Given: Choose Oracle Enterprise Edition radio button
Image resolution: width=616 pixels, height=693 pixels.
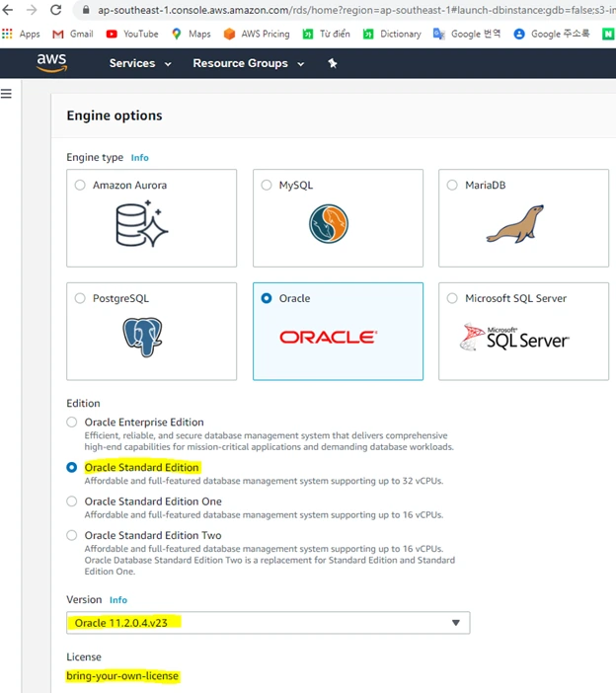Looking at the screenshot, I should coord(72,423).
